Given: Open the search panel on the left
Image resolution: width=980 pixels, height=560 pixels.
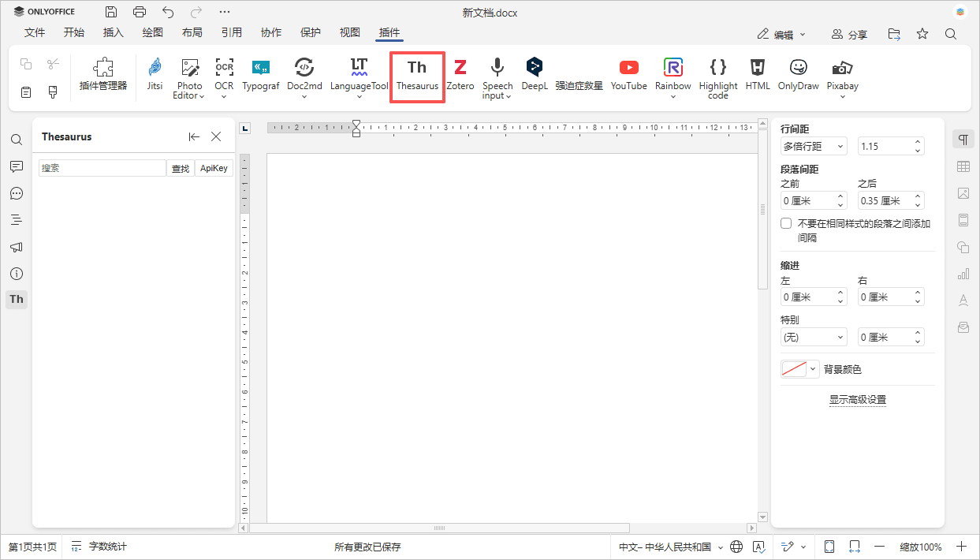Looking at the screenshot, I should [17, 140].
